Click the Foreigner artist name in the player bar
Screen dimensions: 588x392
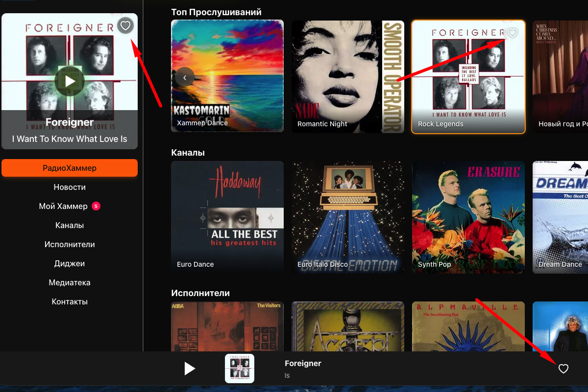303,364
